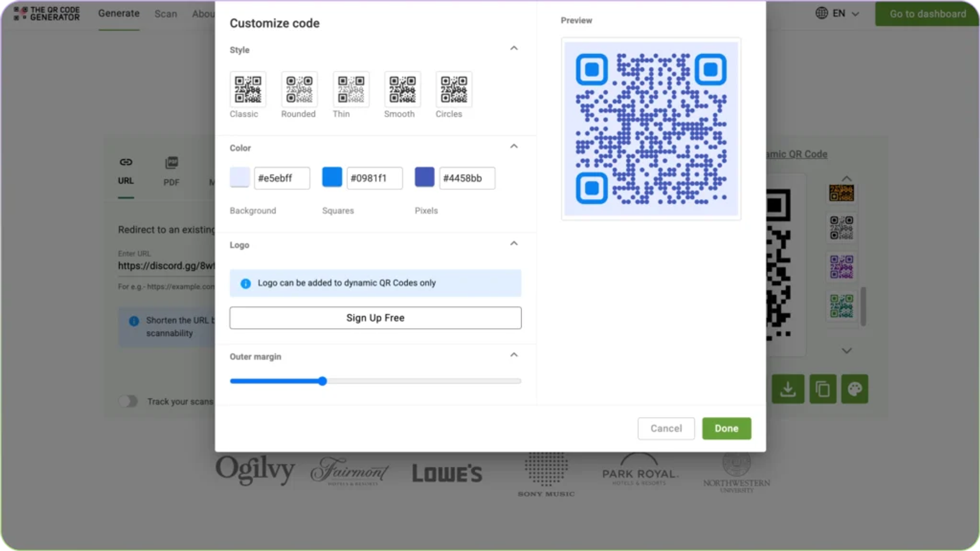Click the Sign Up Free button
Viewport: 980px width, 551px height.
(375, 318)
